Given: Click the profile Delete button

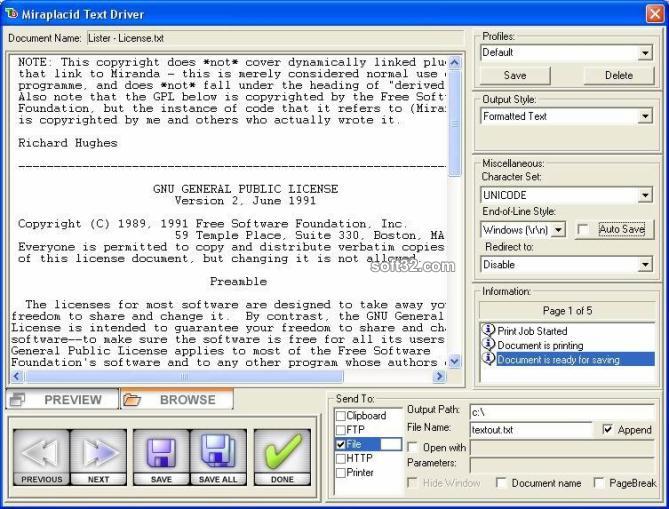Looking at the screenshot, I should coord(619,76).
